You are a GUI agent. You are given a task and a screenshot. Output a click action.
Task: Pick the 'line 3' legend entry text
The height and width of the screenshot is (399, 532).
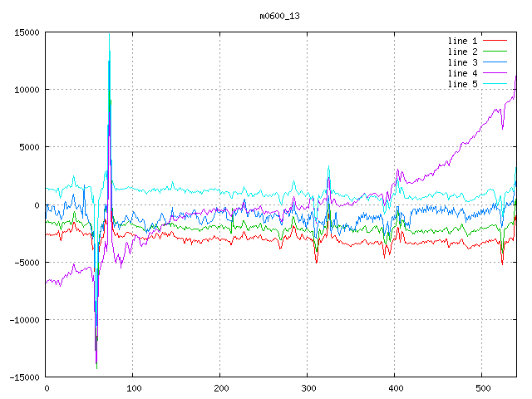coord(463,62)
